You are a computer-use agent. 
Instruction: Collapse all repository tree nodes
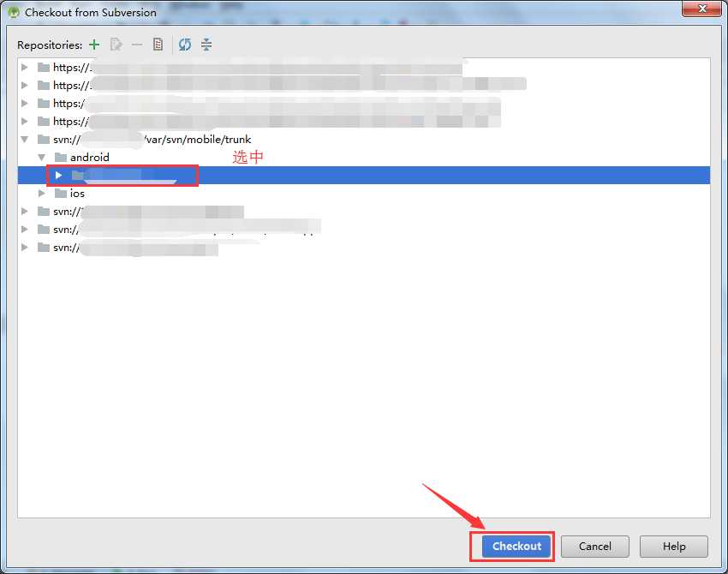click(206, 45)
